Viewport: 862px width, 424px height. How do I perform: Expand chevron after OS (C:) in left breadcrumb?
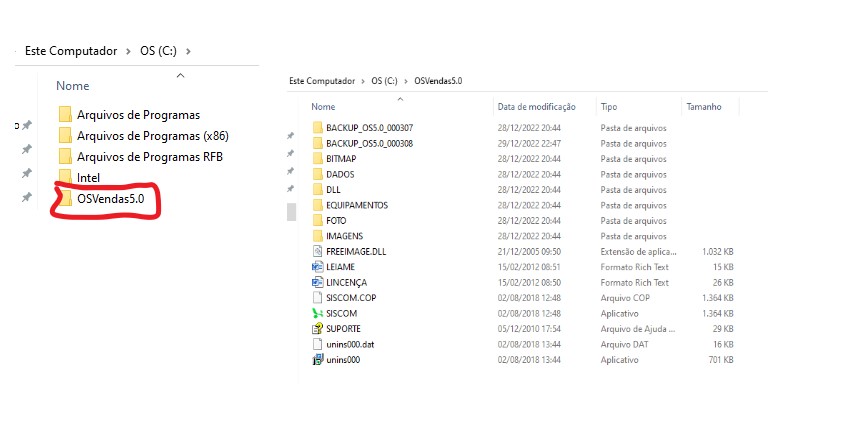[x=188, y=51]
